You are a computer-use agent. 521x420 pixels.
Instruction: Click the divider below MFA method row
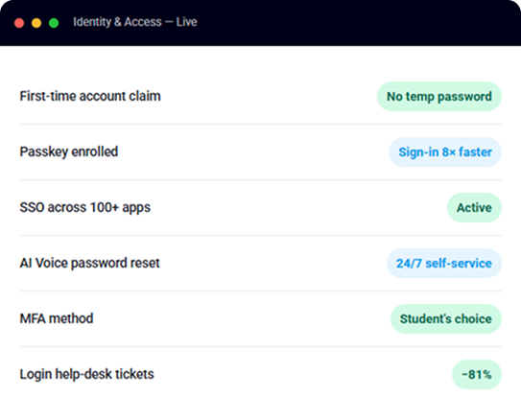coord(261,346)
